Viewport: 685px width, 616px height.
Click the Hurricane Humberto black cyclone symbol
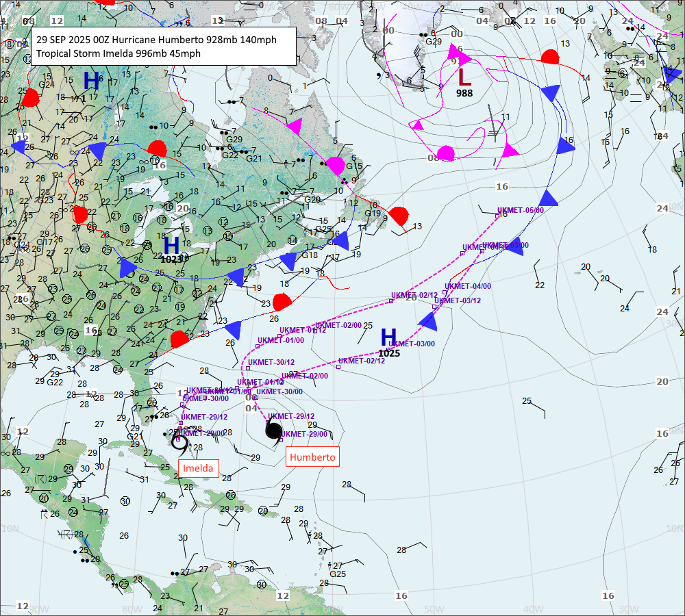click(x=273, y=431)
